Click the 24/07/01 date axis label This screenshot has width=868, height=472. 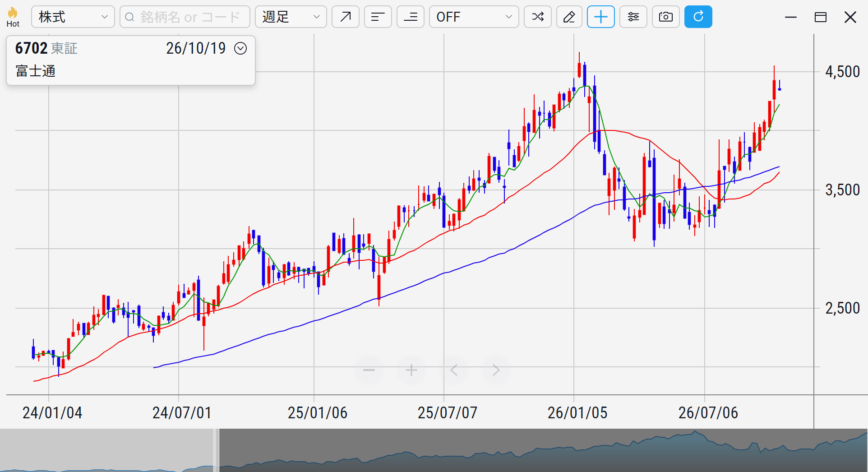point(182,413)
